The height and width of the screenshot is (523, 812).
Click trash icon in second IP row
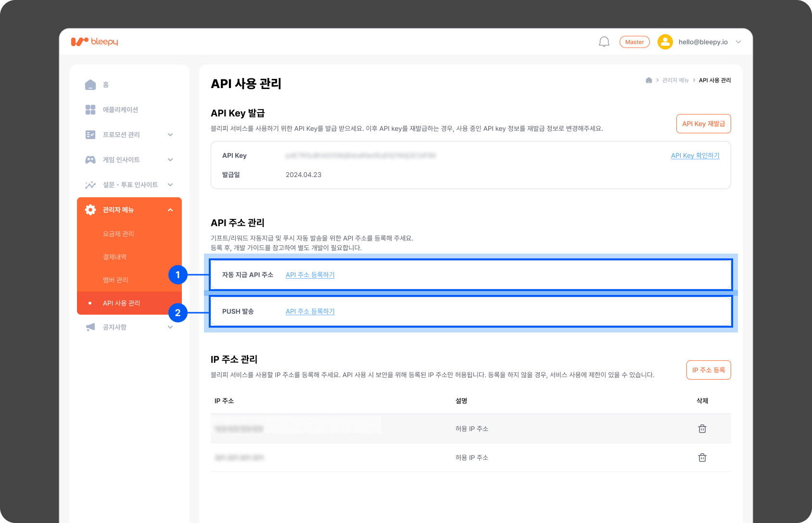pyautogui.click(x=702, y=458)
